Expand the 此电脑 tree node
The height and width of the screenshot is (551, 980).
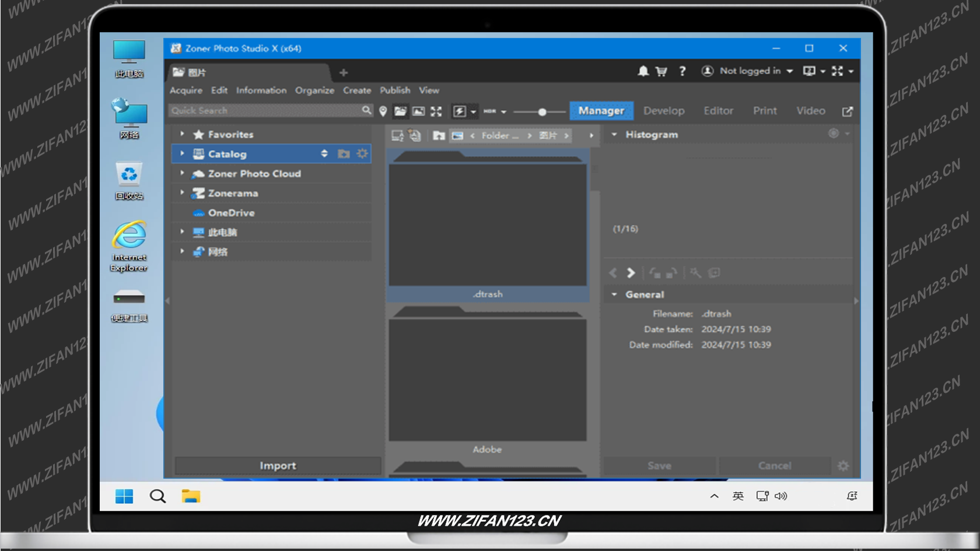[182, 231]
